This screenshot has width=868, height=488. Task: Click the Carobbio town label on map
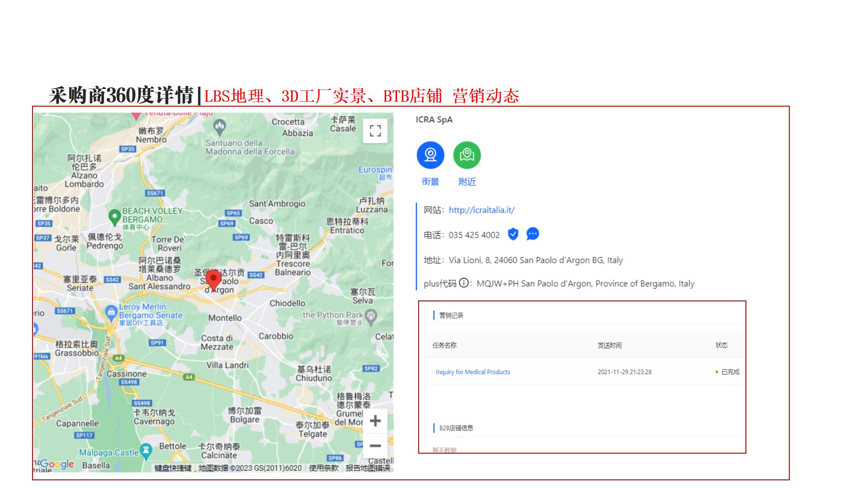point(276,336)
